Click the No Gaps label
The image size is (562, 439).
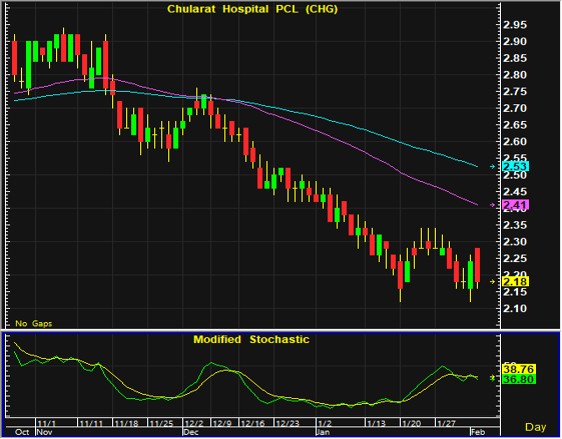34,324
